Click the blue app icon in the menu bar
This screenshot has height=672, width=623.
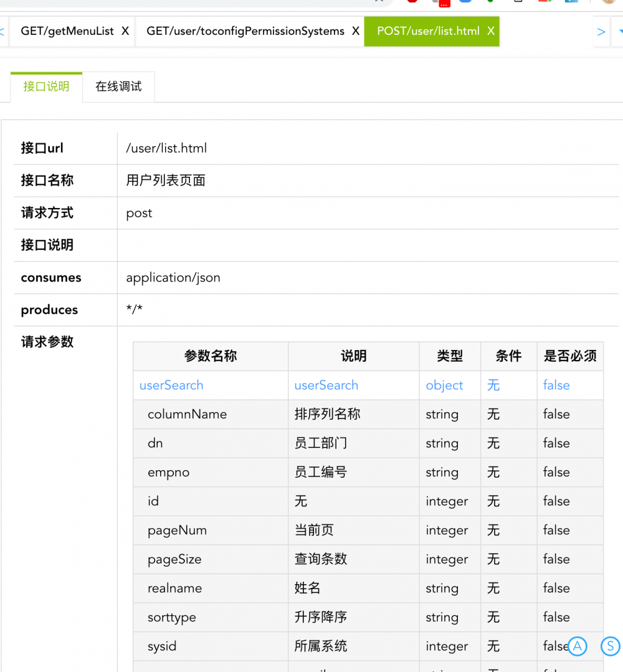point(465,3)
